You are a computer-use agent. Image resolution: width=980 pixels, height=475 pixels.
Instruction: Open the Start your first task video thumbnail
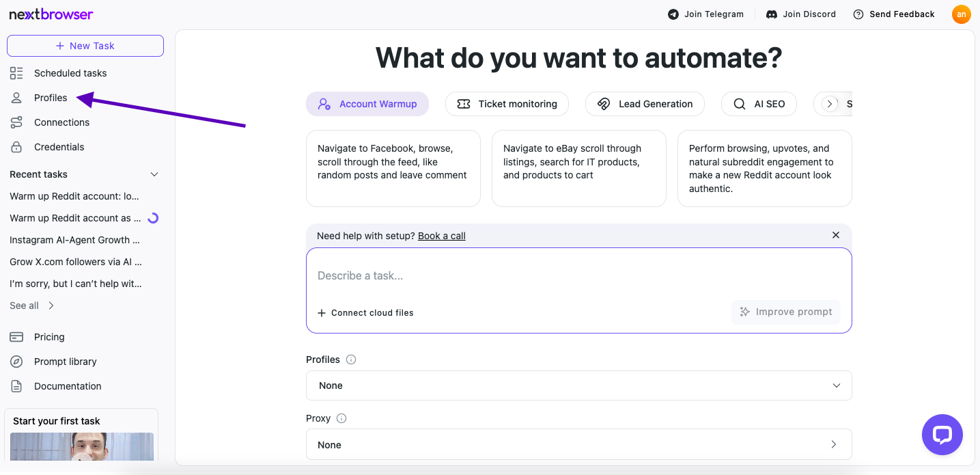pyautogui.click(x=82, y=446)
